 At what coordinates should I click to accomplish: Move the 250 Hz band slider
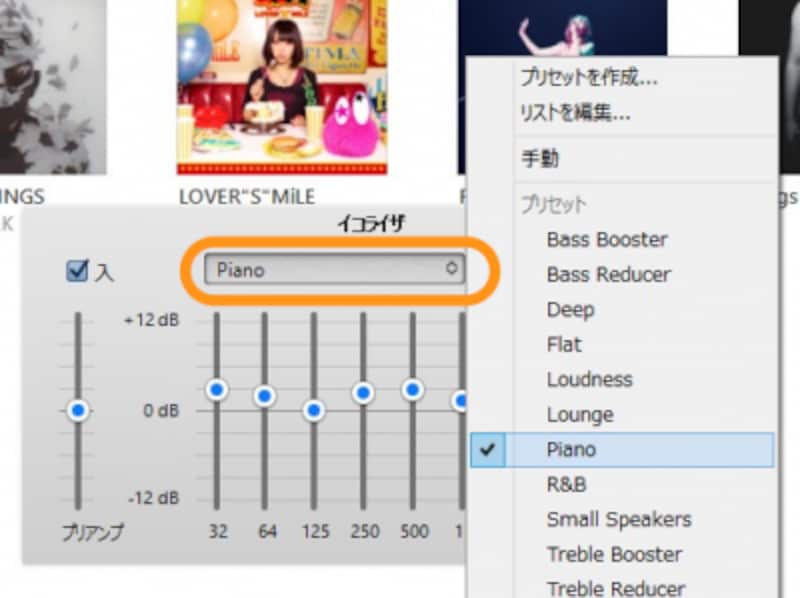click(x=362, y=394)
